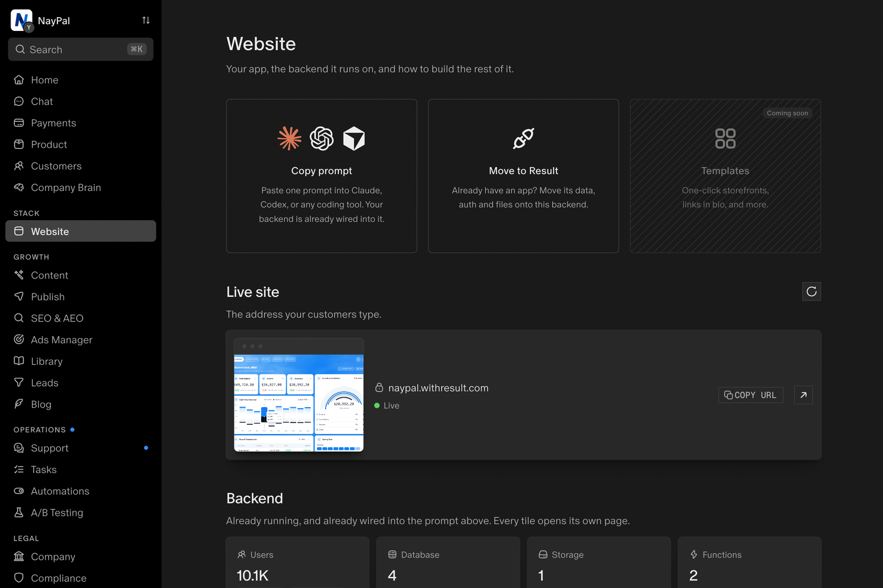Select Website in the sidebar
The width and height of the screenshot is (883, 588).
pos(81,231)
